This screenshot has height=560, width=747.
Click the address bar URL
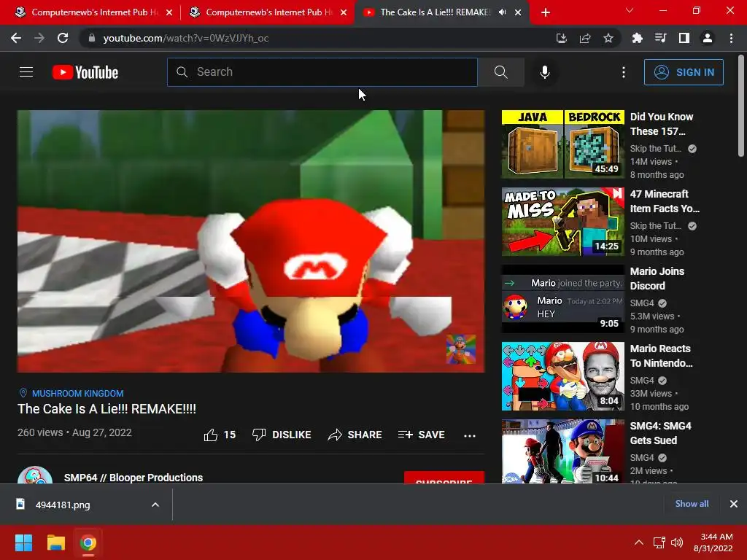click(186, 38)
